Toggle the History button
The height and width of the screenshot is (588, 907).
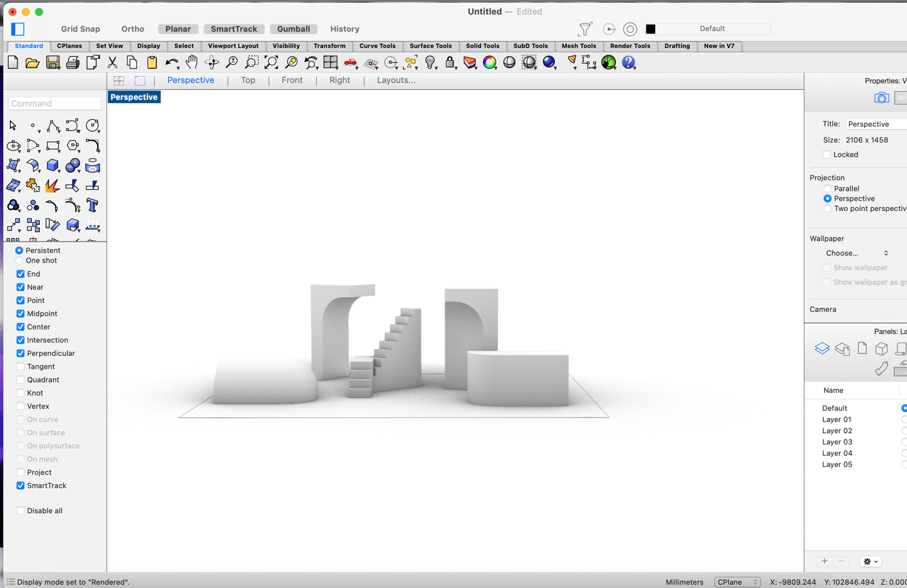pos(345,29)
